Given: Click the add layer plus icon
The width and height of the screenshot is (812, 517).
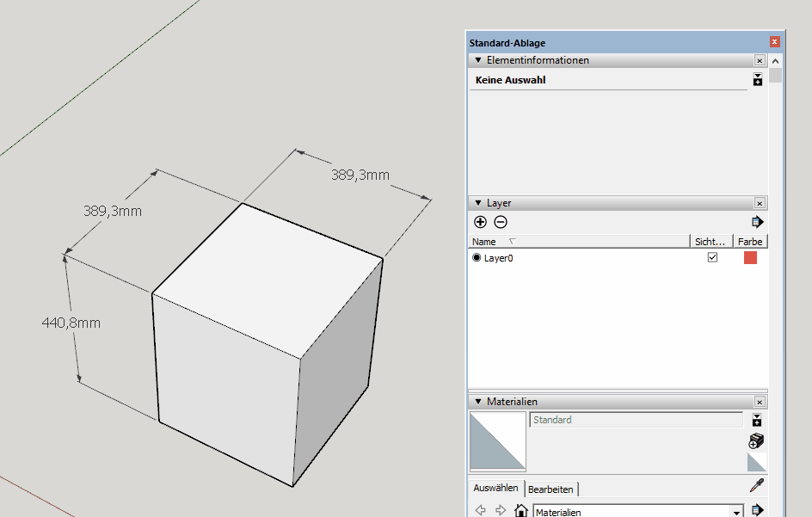Looking at the screenshot, I should (480, 222).
